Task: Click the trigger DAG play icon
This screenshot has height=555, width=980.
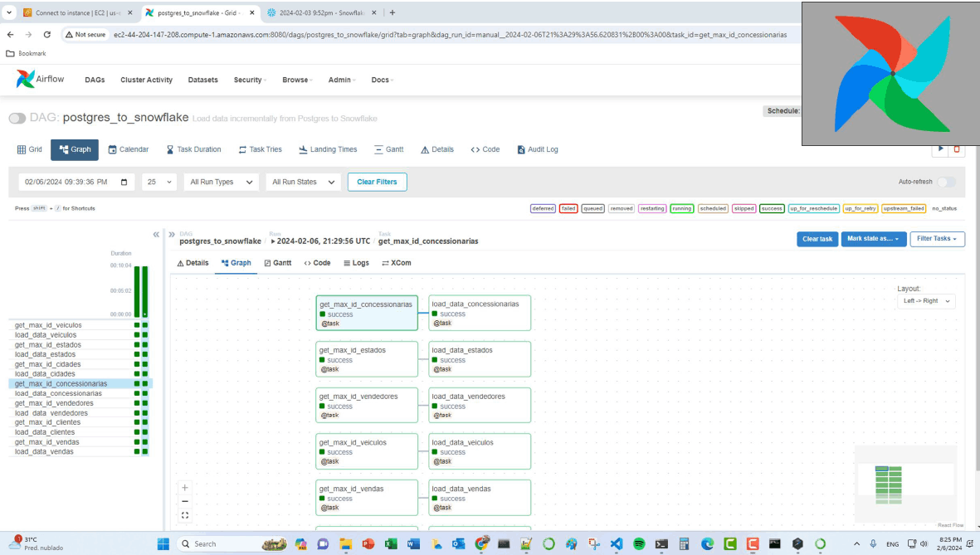Action: click(941, 149)
